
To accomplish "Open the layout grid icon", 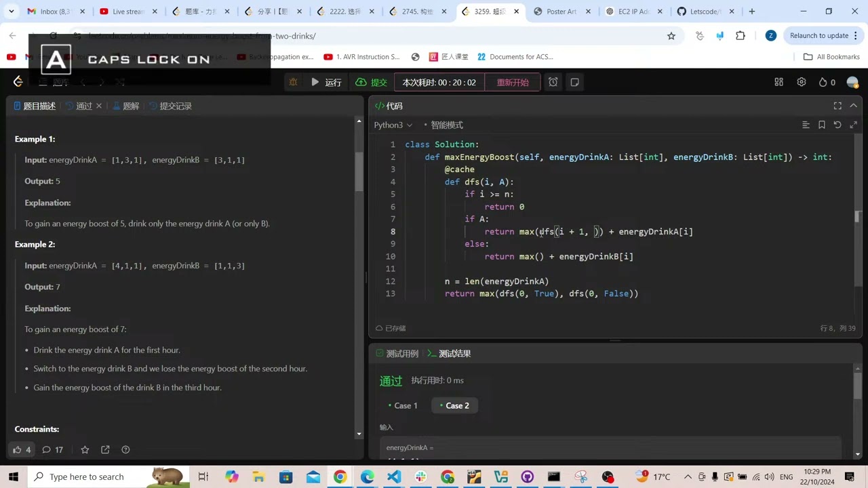I will point(779,82).
